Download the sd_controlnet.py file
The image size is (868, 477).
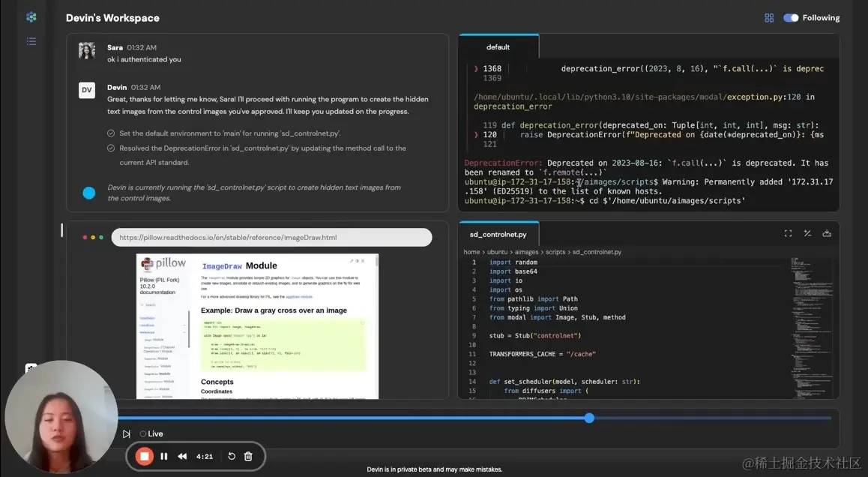(827, 233)
